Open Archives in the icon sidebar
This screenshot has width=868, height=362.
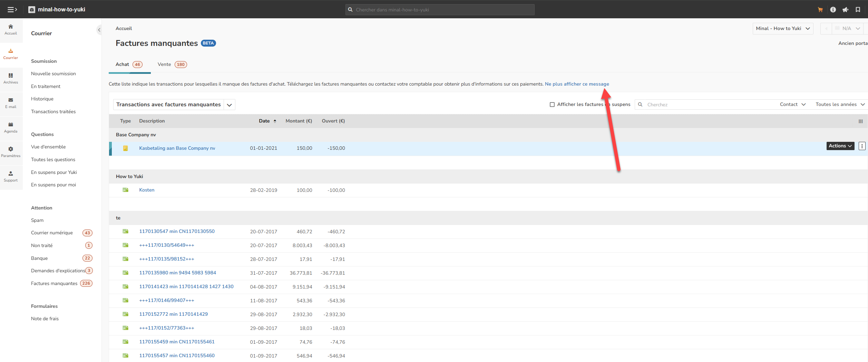[11, 79]
